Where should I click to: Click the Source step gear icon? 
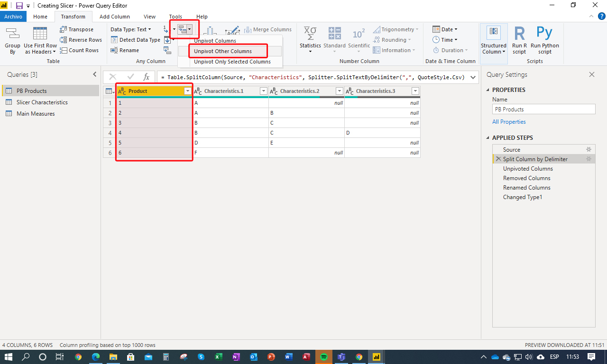click(589, 149)
